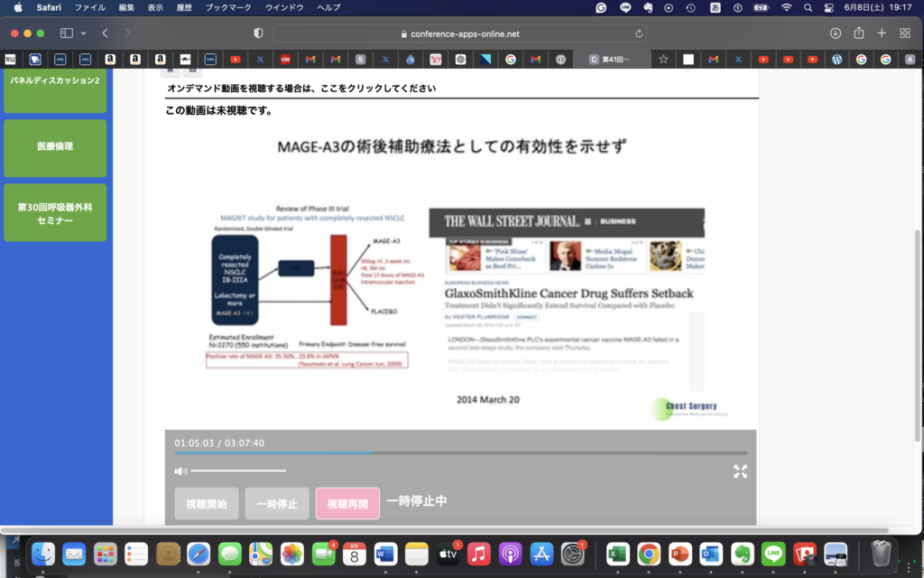The width and height of the screenshot is (924, 578).
Task: Open the 履歴 menu
Action: 183,7
